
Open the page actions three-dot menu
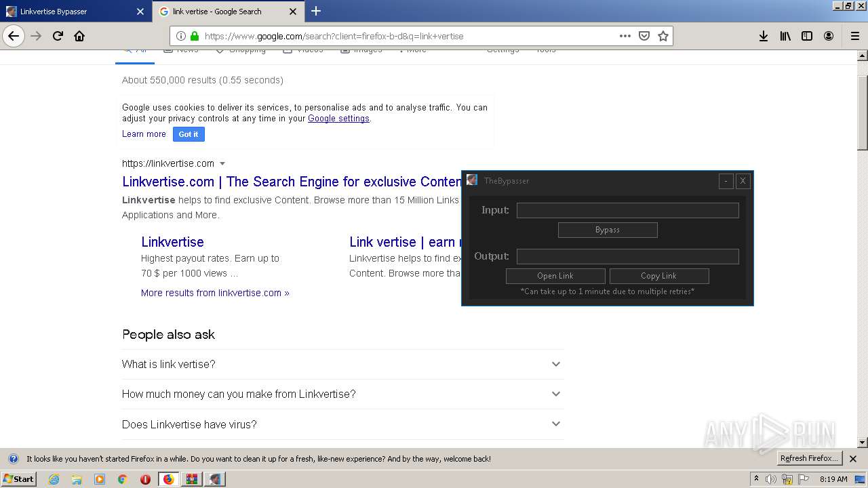[x=625, y=36]
